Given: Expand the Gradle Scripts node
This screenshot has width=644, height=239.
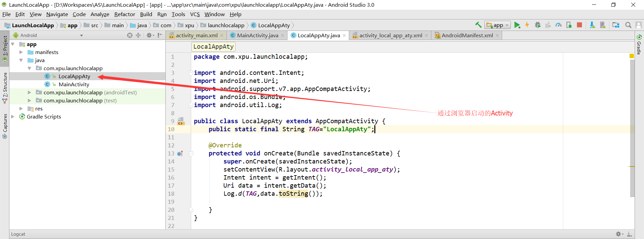Looking at the screenshot, I should (x=13, y=117).
